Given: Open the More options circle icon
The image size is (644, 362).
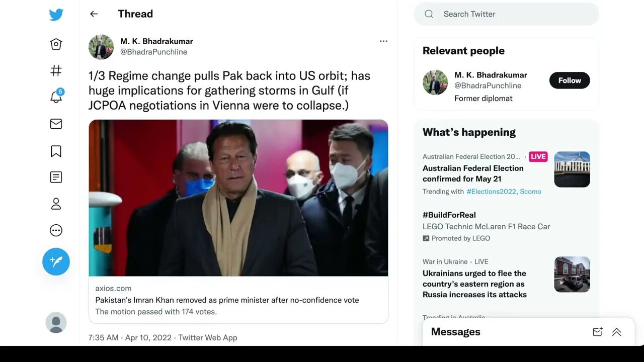Looking at the screenshot, I should coord(56,230).
